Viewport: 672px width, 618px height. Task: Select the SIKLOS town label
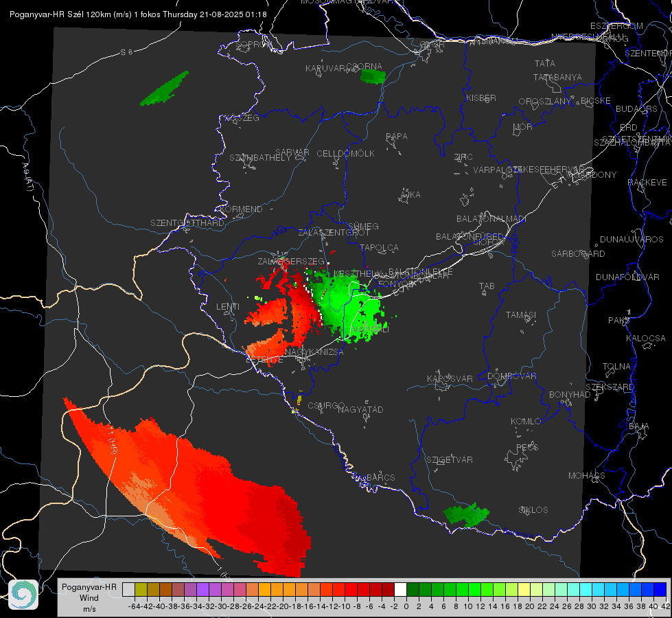click(533, 510)
